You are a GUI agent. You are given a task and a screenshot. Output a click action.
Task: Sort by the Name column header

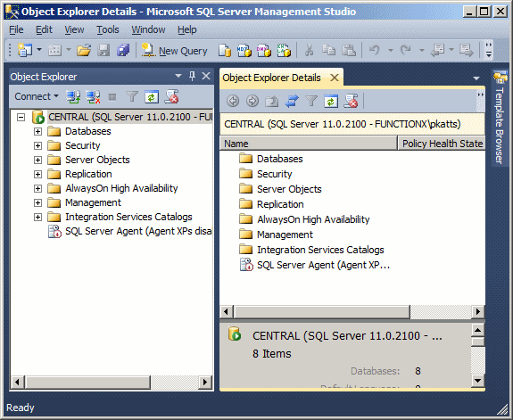tap(308, 144)
